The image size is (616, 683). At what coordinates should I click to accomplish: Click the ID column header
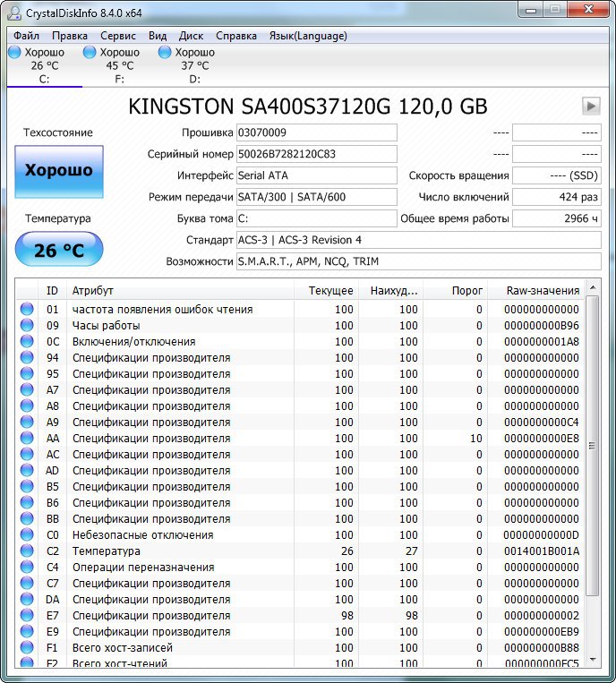pos(52,291)
